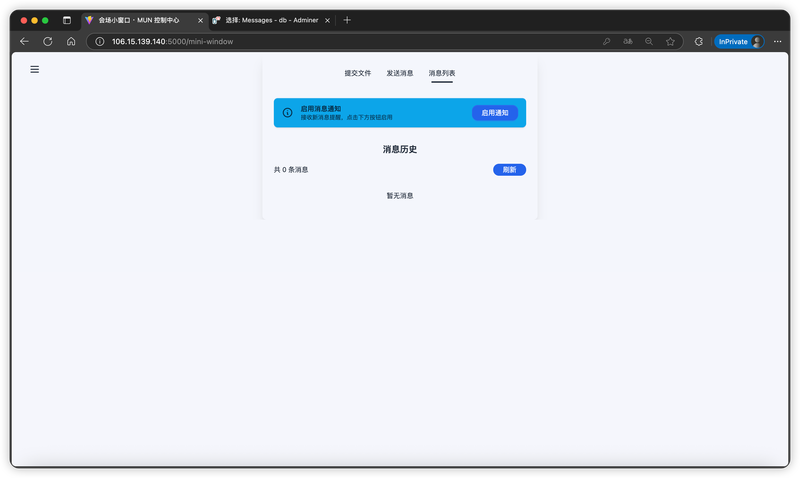Open the browser home page icon
Screen dimensions: 800x478
pos(71,41)
